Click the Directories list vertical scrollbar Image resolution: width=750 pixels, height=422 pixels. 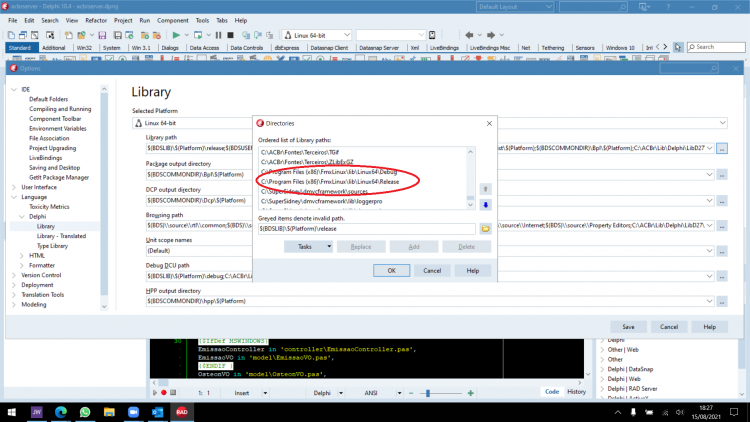[471, 178]
